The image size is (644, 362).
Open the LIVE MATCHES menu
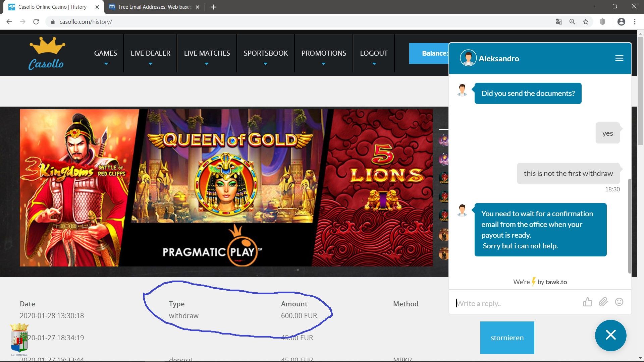(207, 53)
